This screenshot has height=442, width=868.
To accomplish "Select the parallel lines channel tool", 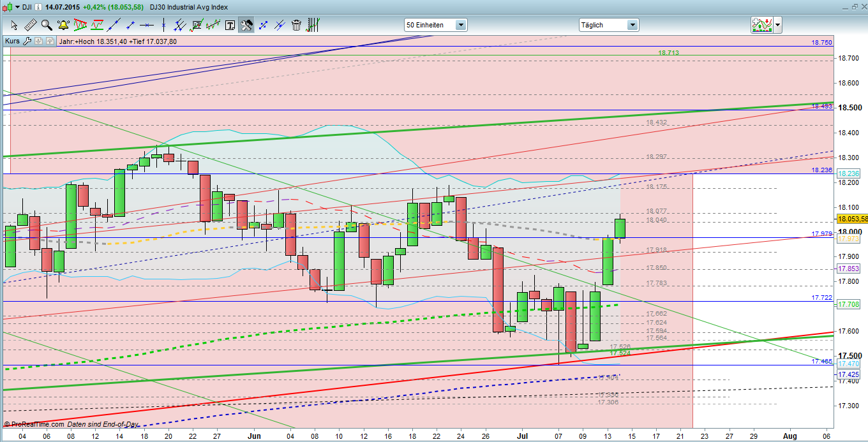I will 180,25.
